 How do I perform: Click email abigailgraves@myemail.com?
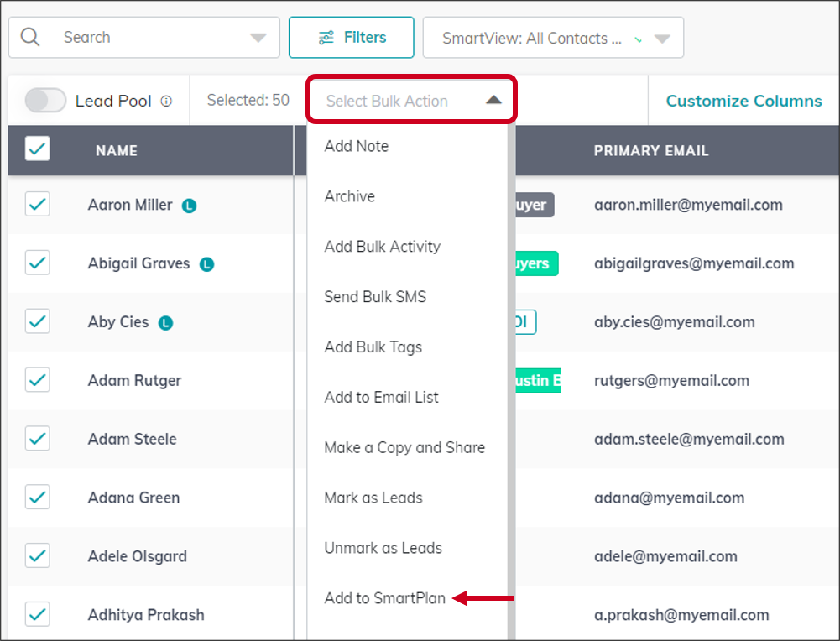pyautogui.click(x=694, y=263)
